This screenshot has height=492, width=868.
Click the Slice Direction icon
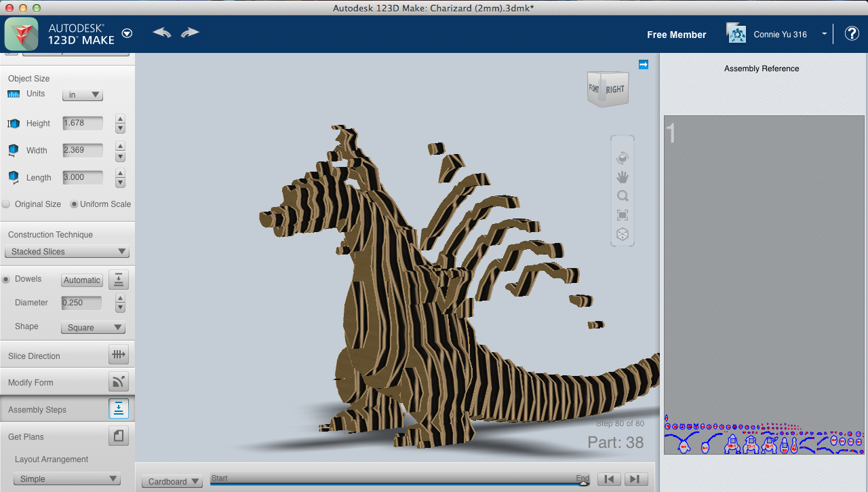pos(118,354)
